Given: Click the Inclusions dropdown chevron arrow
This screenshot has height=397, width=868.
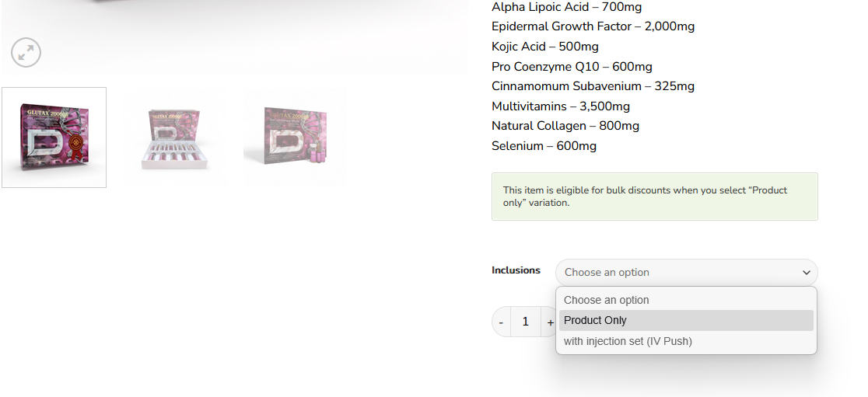Looking at the screenshot, I should coord(807,273).
